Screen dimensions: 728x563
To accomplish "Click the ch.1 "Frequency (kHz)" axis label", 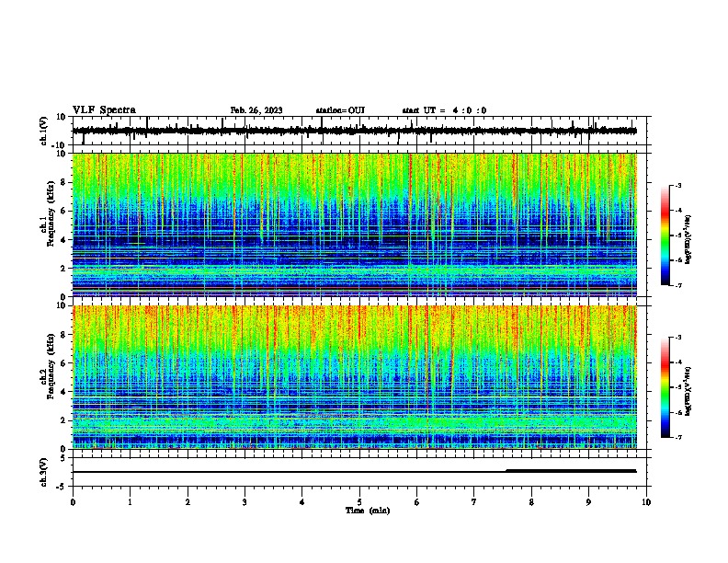I will tap(51, 213).
